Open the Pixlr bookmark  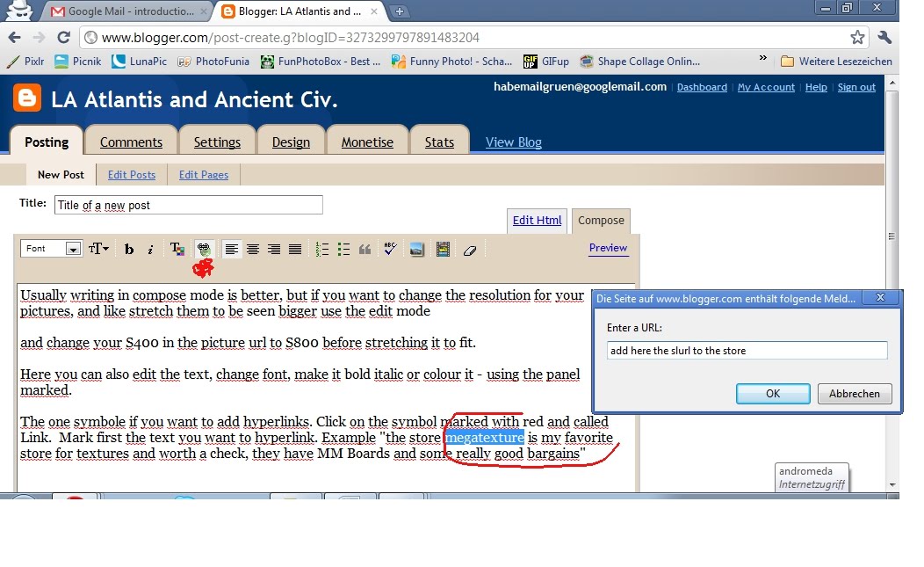(26, 62)
